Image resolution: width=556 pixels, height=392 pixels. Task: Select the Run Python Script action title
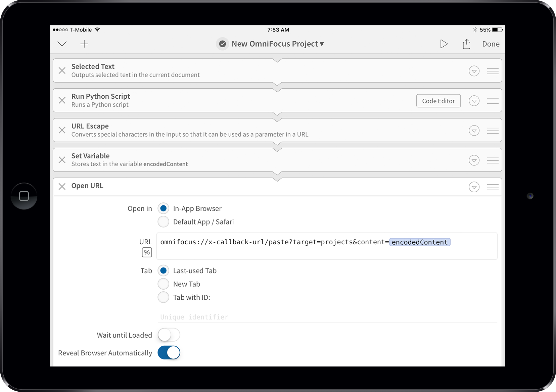[101, 96]
